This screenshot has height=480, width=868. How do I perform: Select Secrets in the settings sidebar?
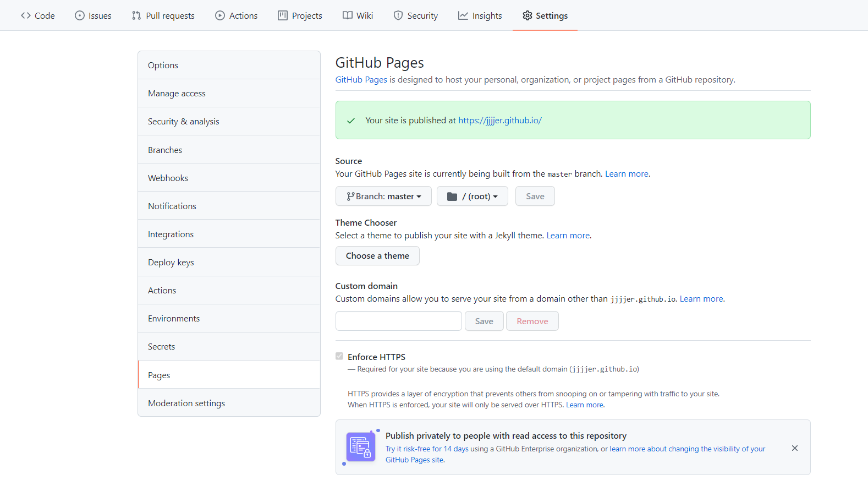click(x=229, y=346)
